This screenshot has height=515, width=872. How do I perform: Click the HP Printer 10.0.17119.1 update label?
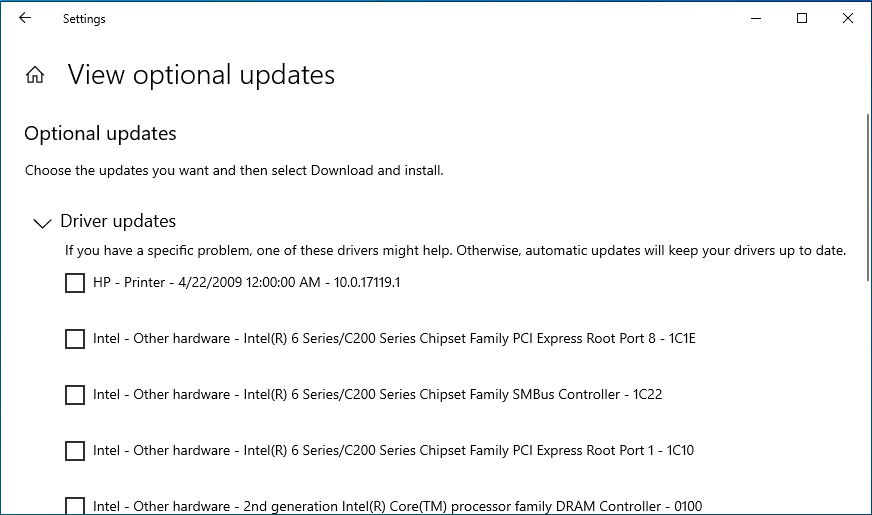[x=246, y=283]
